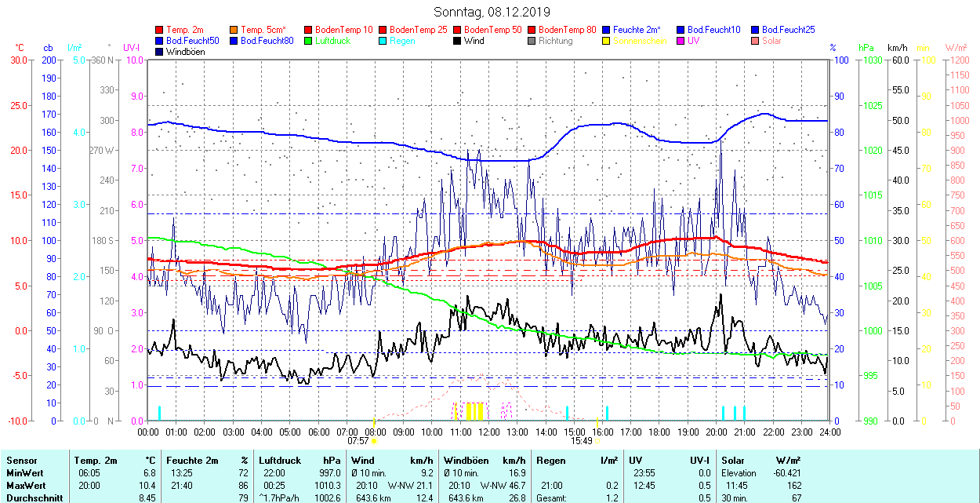Click the 12:00 label on time axis
Viewport: 980px width, 503px height.
pos(488,432)
